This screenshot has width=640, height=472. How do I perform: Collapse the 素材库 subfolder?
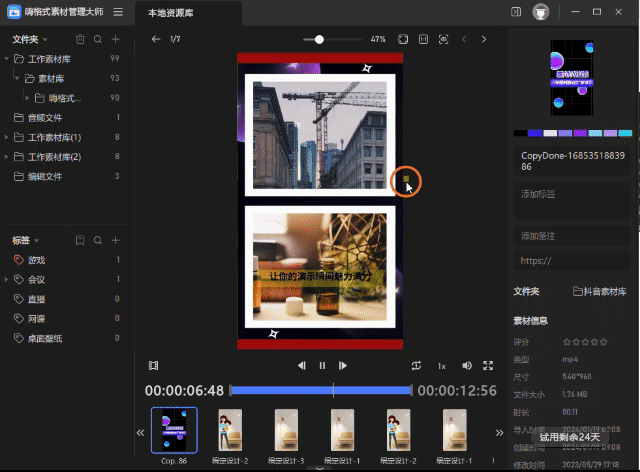tap(17, 78)
